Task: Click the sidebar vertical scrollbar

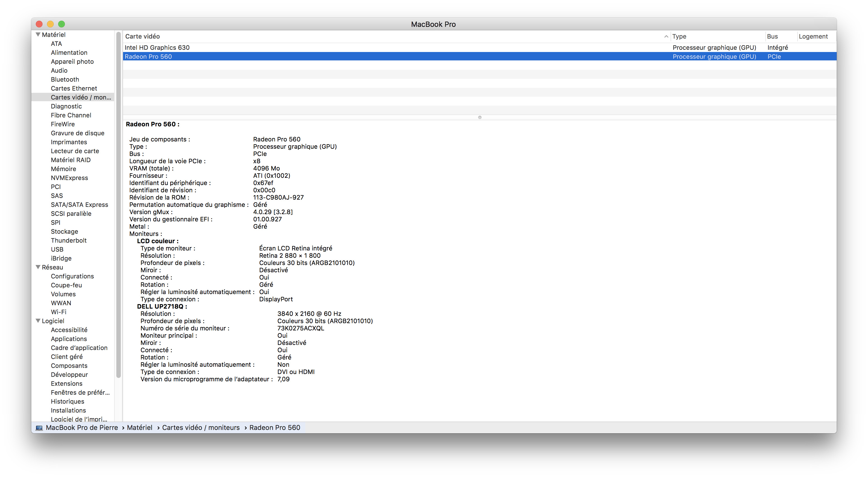Action: (x=118, y=205)
